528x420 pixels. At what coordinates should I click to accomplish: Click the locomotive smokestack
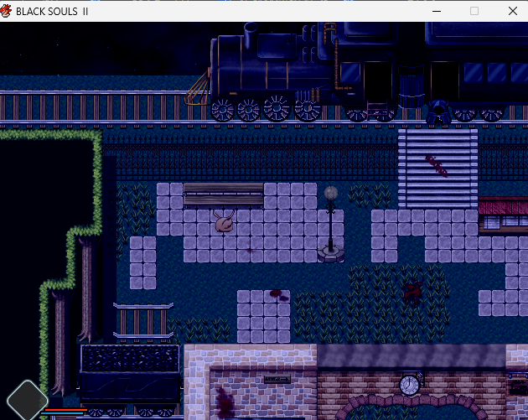(x=251, y=36)
